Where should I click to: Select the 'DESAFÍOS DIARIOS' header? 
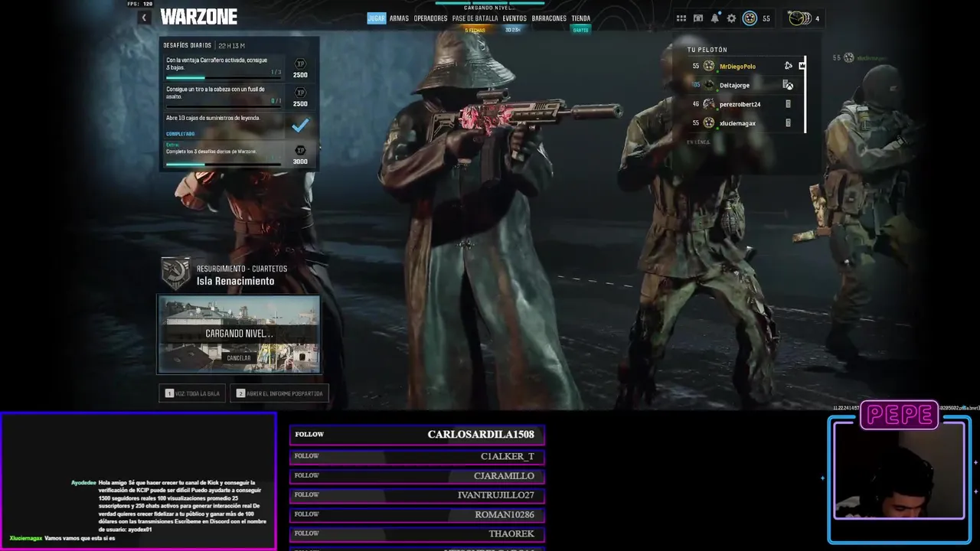click(187, 46)
